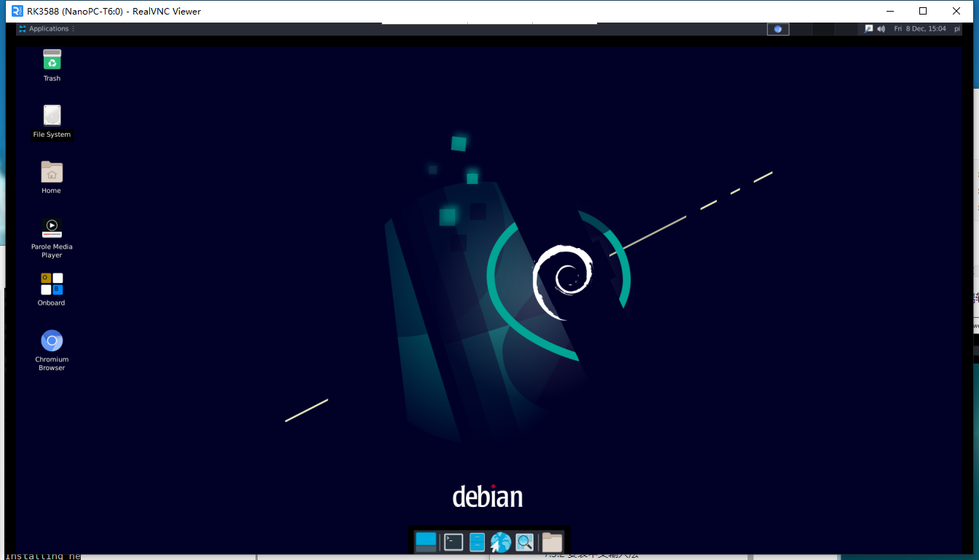Select the Chromium window button in the panel
979x560 pixels.
point(778,28)
